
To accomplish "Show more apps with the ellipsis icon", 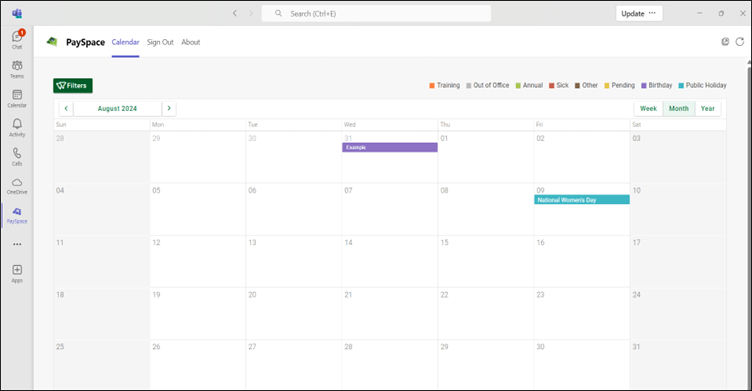I will click(x=17, y=244).
